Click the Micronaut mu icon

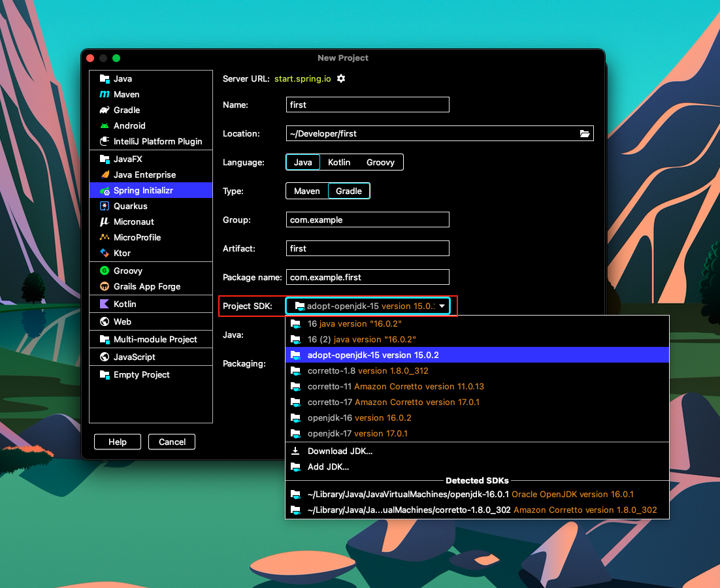[x=105, y=221]
